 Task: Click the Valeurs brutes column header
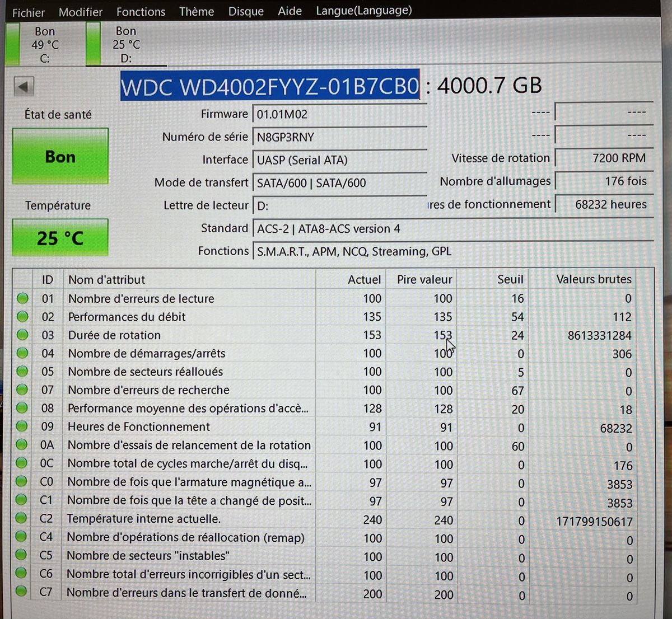(584, 279)
